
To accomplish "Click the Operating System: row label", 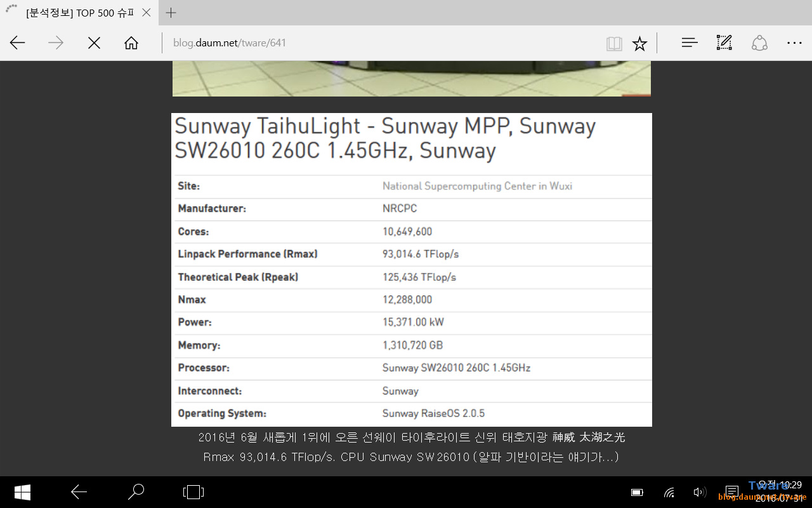I will pos(222,413).
